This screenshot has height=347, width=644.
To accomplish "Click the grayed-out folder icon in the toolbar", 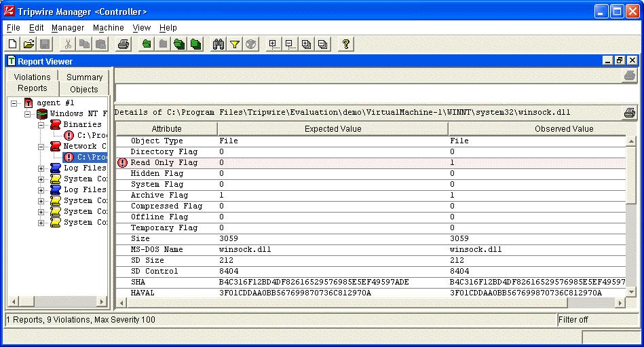I will (x=163, y=44).
